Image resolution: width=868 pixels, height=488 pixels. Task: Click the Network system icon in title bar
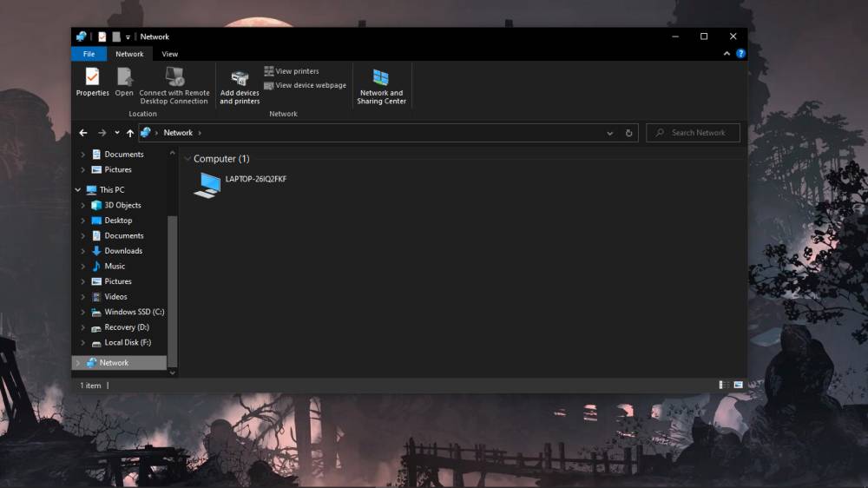(82, 36)
